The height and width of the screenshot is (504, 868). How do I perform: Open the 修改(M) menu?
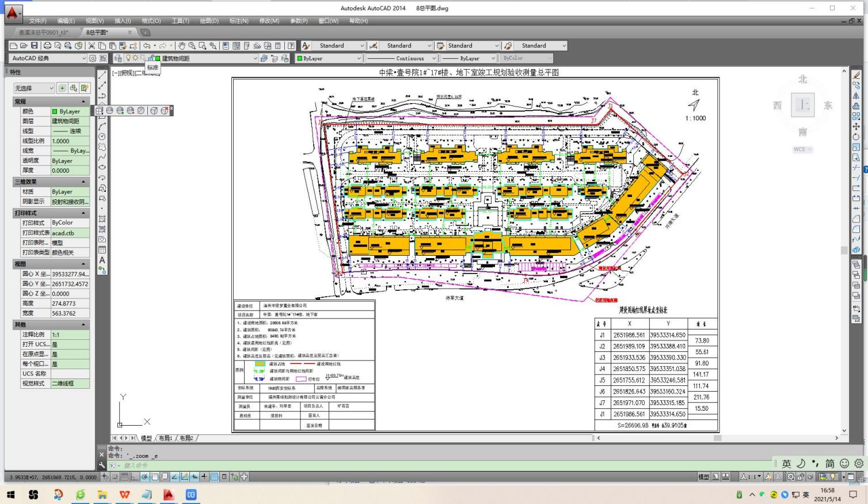point(269,21)
